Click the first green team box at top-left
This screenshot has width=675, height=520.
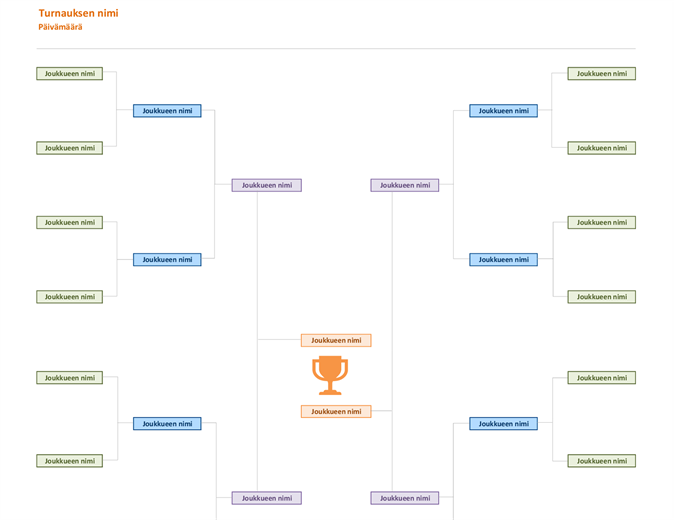click(x=69, y=74)
